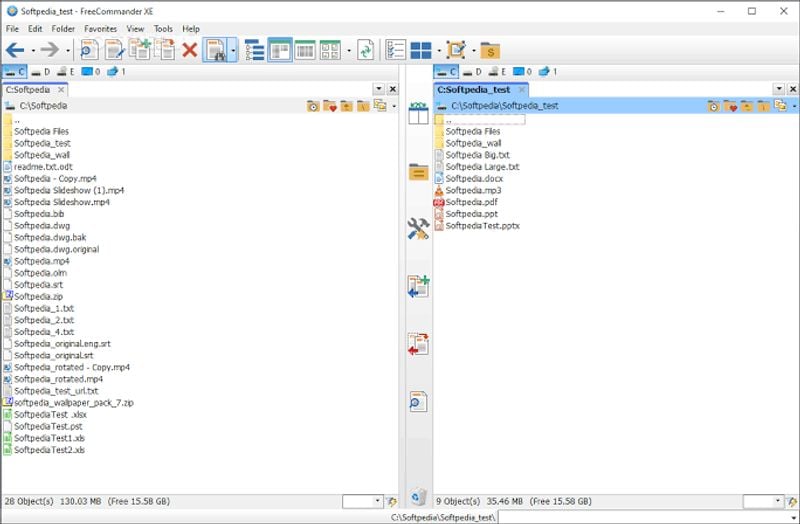800x524 pixels.
Task: Click the left panel history folder icon
Action: click(313, 106)
